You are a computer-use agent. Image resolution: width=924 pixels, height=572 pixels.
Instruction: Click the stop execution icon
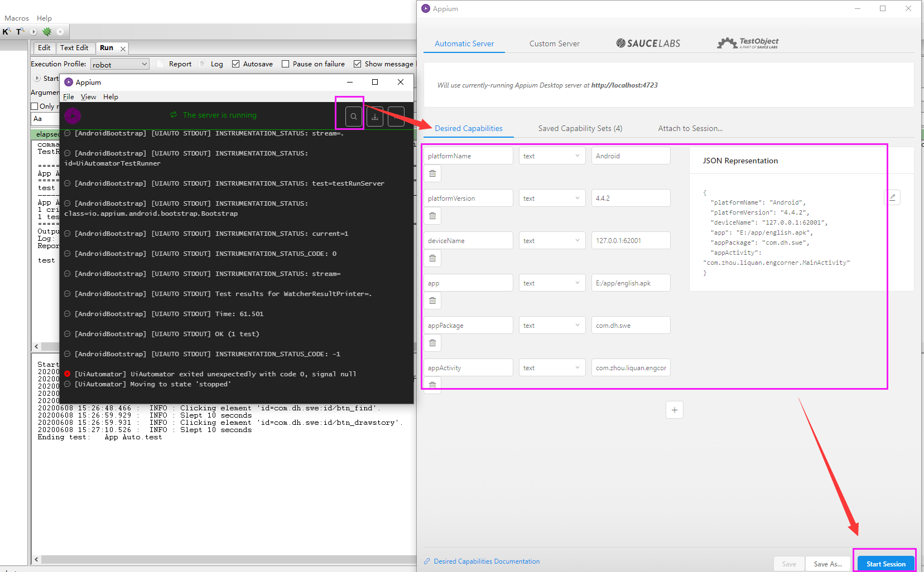click(x=60, y=32)
